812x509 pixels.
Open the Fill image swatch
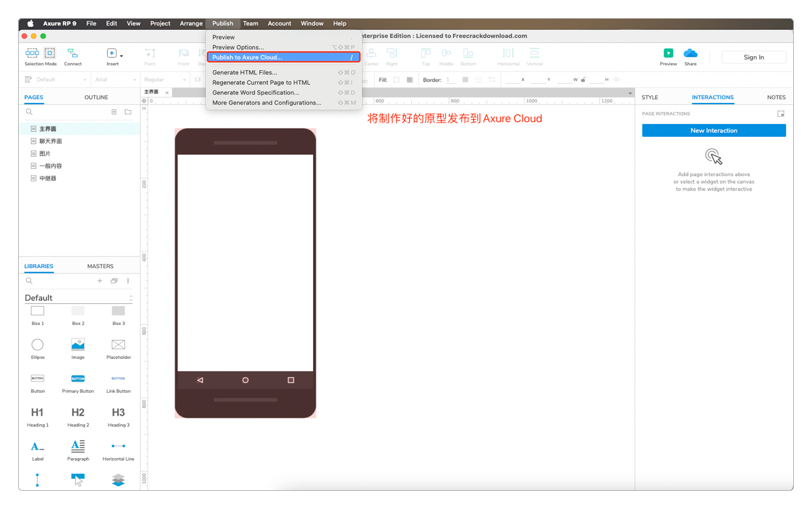[x=410, y=79]
